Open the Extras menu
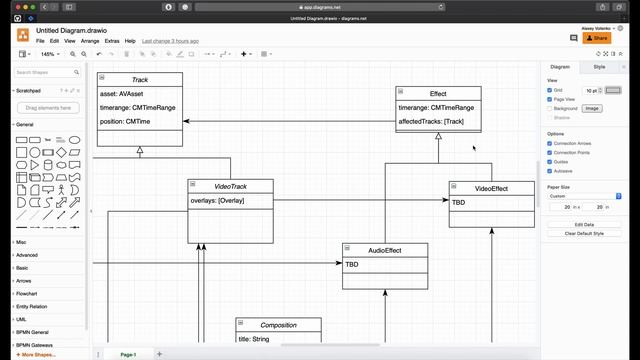Screen dimensions: 640x360 pos(112,41)
